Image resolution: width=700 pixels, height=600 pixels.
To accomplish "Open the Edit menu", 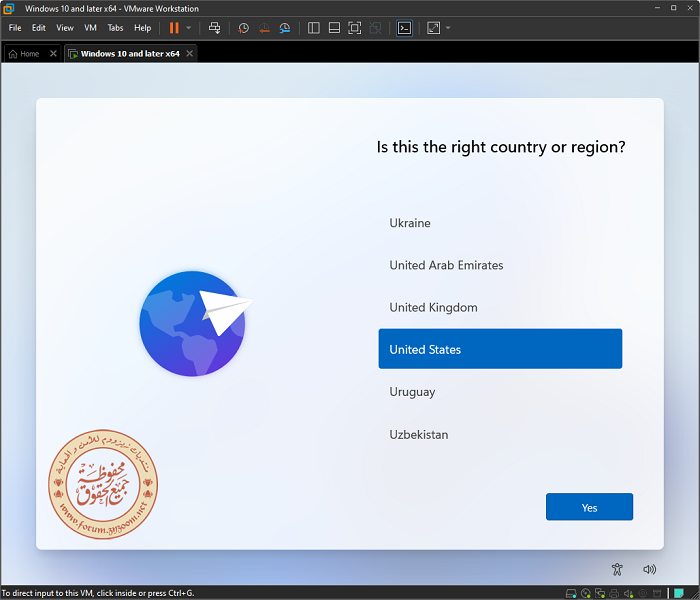I will [39, 28].
